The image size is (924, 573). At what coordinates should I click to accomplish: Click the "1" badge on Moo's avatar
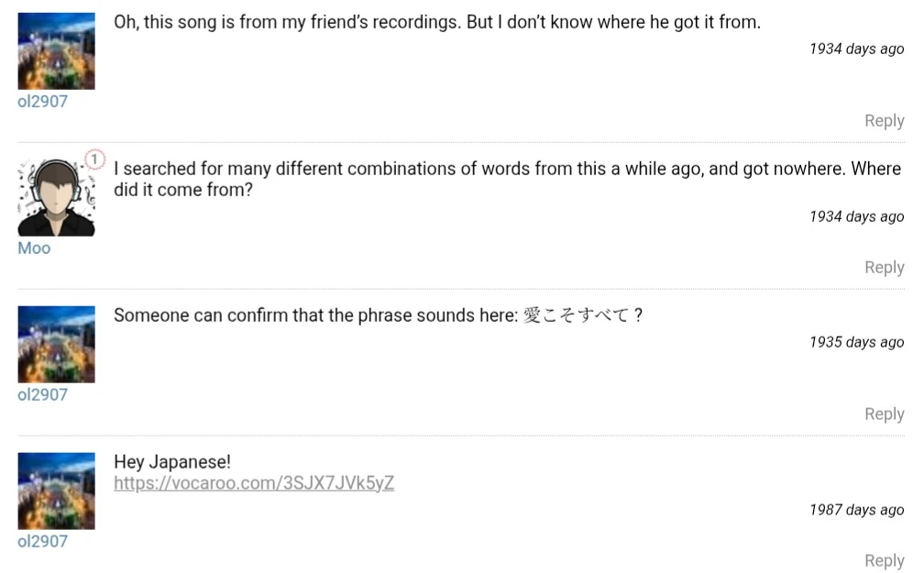pos(94,160)
